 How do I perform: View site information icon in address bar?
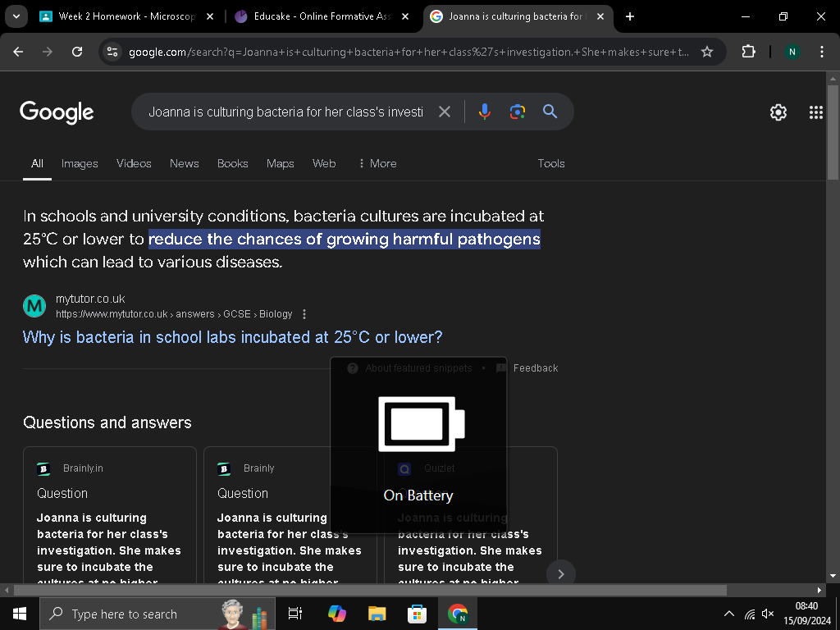[112, 52]
